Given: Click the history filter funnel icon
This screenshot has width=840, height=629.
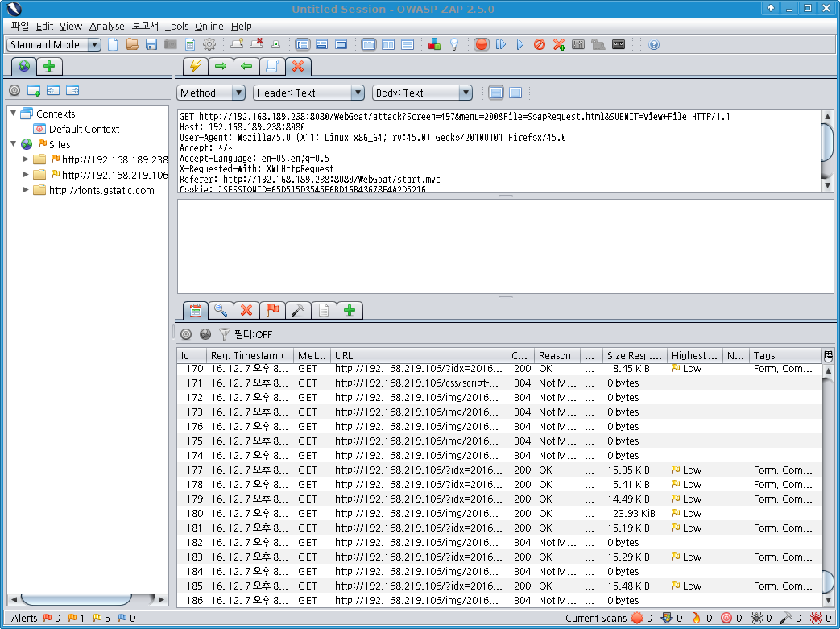Looking at the screenshot, I should [x=225, y=334].
